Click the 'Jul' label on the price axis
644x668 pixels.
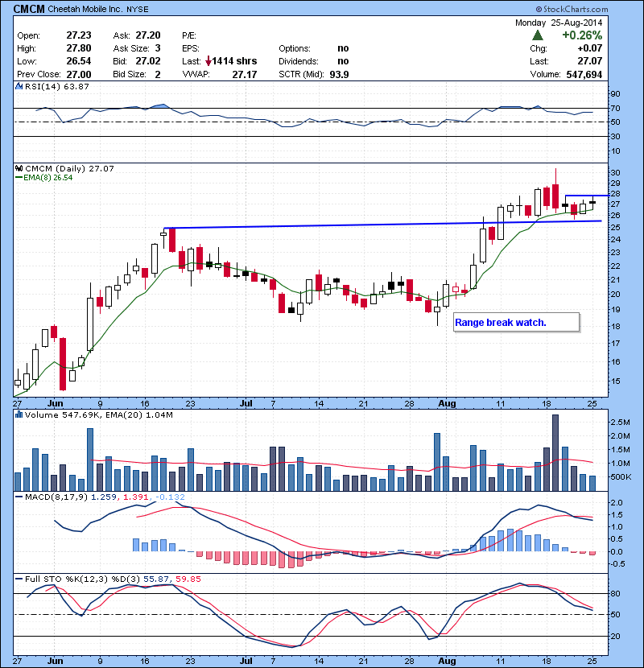[246, 403]
